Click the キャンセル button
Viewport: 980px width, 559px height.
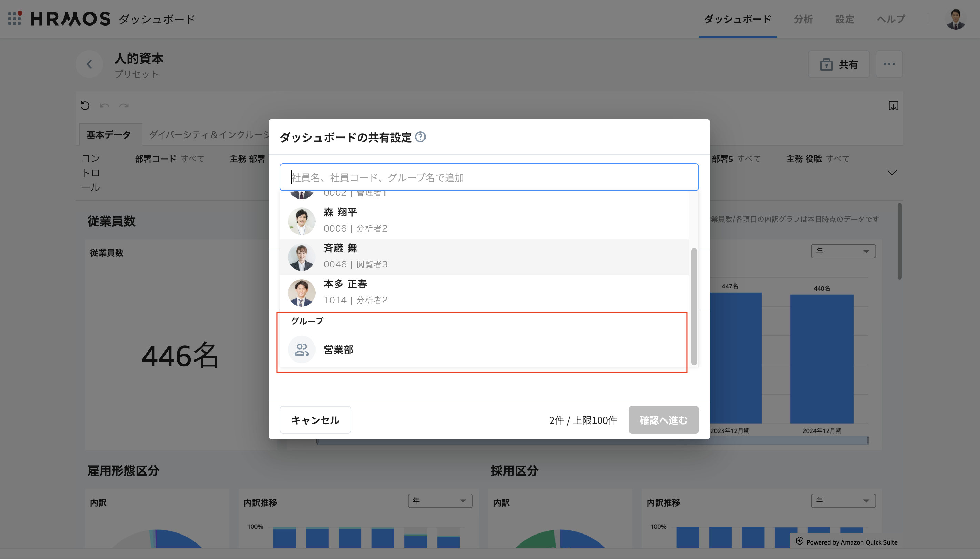[x=315, y=420]
